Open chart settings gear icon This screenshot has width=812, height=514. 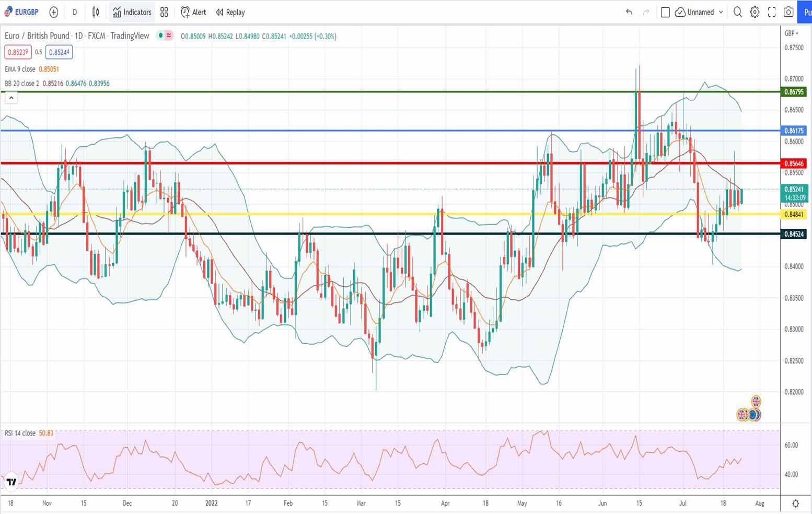[755, 12]
